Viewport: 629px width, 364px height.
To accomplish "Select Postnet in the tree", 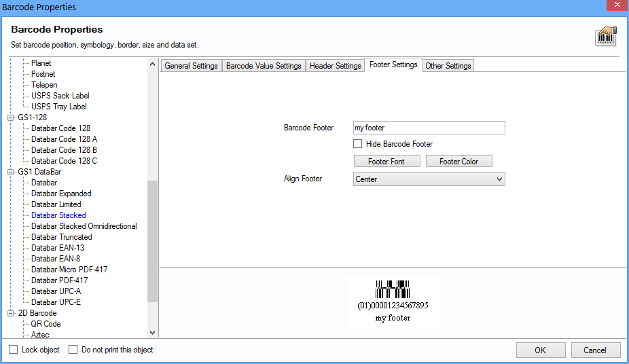I will pos(43,74).
